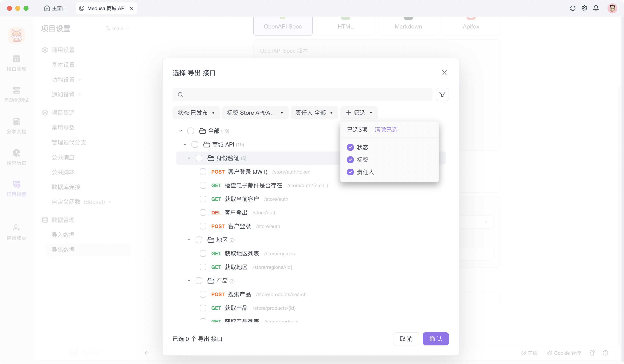Select the 接口管理 sidebar icon
624x364 pixels.
coord(16,63)
